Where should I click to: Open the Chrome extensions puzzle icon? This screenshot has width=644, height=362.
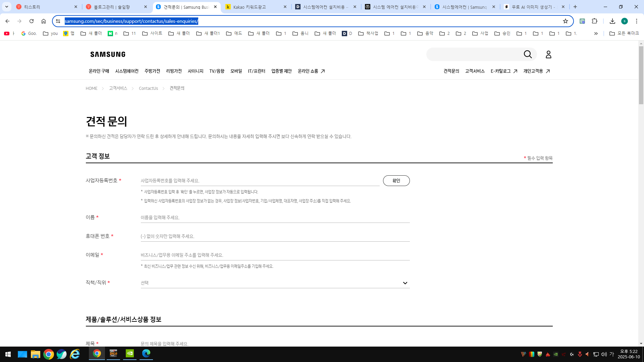(x=594, y=21)
